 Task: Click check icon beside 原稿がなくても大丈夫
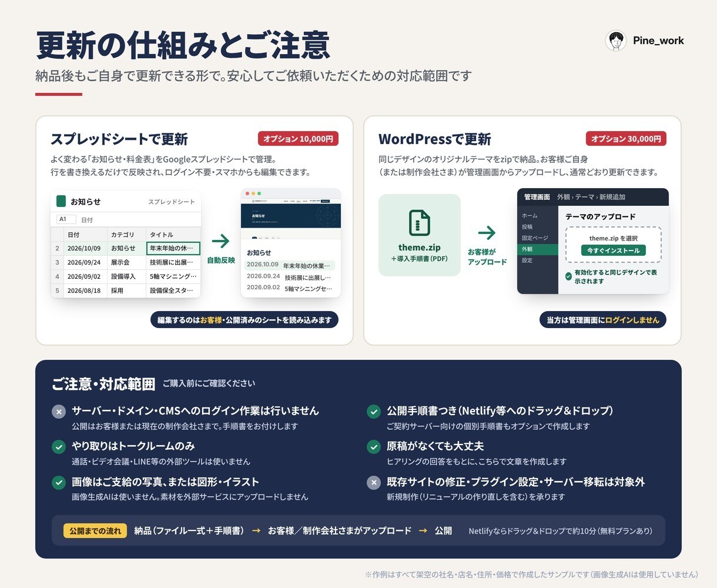tap(374, 447)
